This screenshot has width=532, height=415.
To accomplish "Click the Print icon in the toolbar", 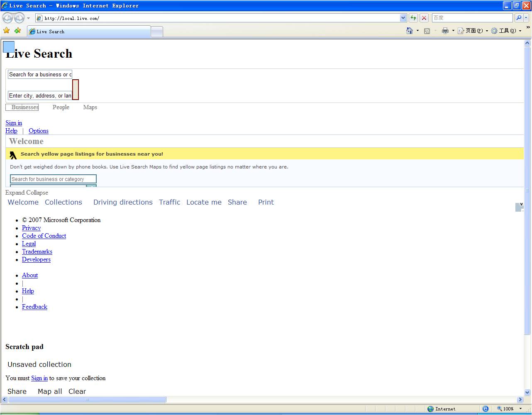I will pos(445,31).
